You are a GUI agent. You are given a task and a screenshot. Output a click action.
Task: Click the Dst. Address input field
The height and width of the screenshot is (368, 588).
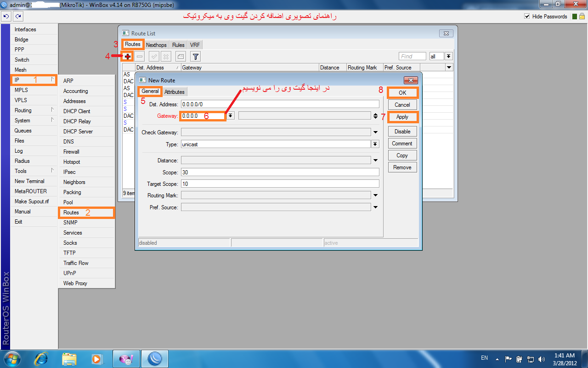280,104
